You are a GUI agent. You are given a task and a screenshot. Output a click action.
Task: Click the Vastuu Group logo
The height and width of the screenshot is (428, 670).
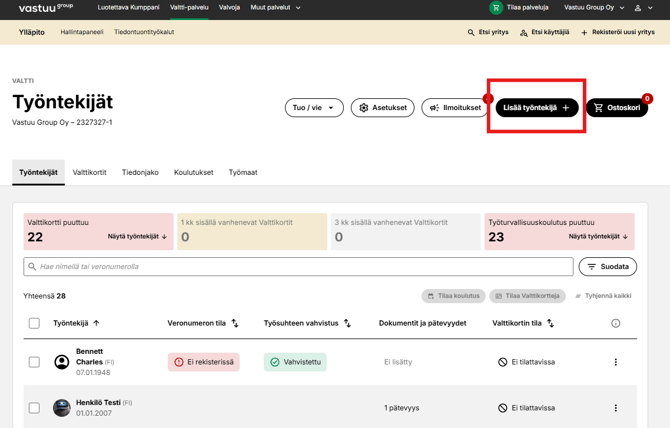pos(46,7)
